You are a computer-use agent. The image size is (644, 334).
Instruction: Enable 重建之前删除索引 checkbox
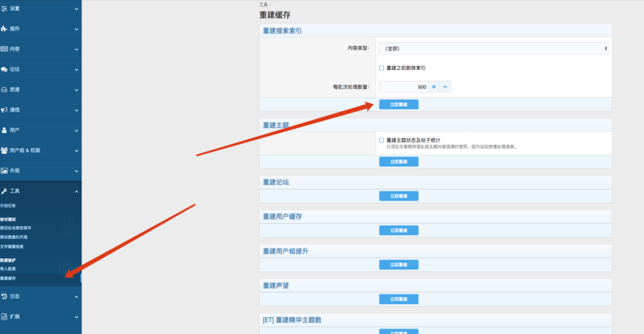click(382, 68)
